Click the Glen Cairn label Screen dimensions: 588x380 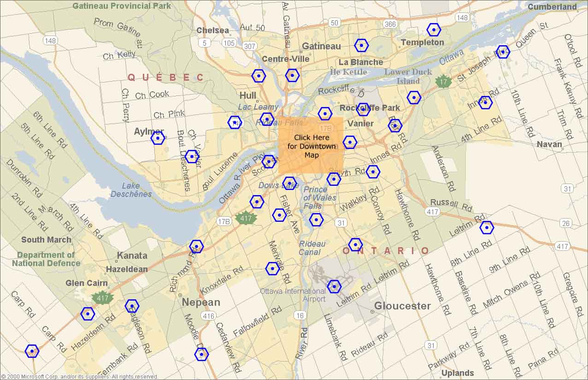click(87, 283)
